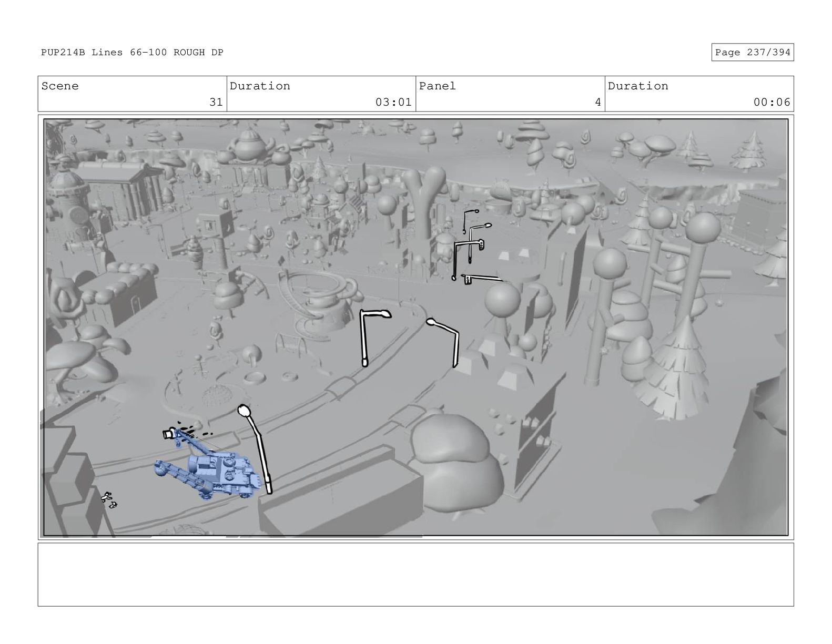Image resolution: width=832 pixels, height=644 pixels.
Task: Click the panel number '4'
Action: click(x=597, y=102)
